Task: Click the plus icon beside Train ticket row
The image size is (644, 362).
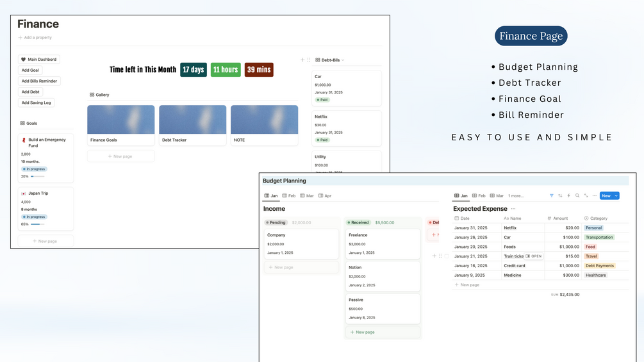Action: point(434,256)
